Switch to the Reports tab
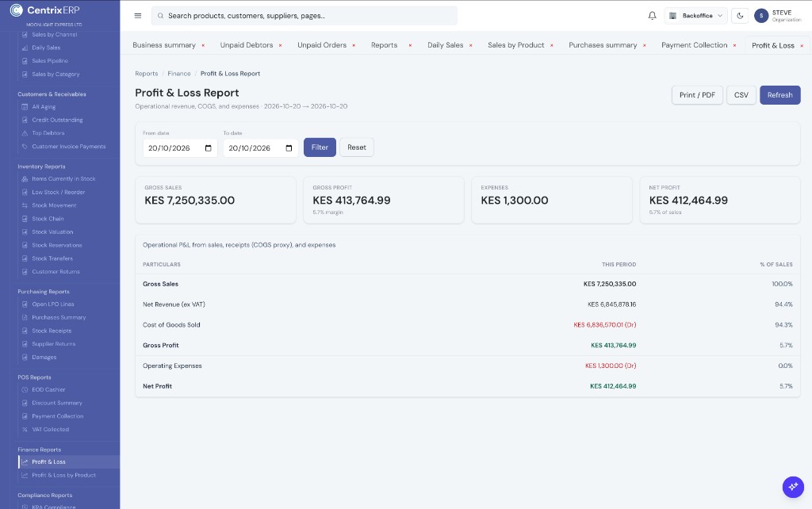This screenshot has height=509, width=812. pyautogui.click(x=385, y=45)
